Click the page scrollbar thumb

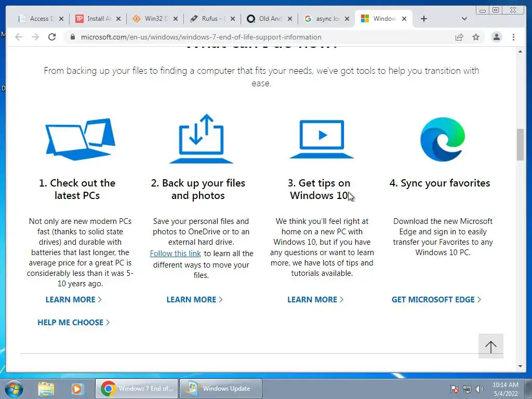[520, 144]
